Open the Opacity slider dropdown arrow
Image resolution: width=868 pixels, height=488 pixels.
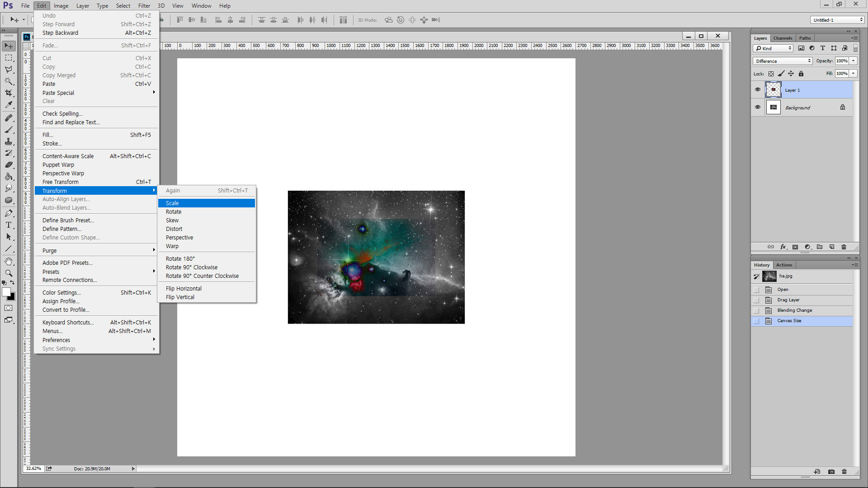pos(854,61)
